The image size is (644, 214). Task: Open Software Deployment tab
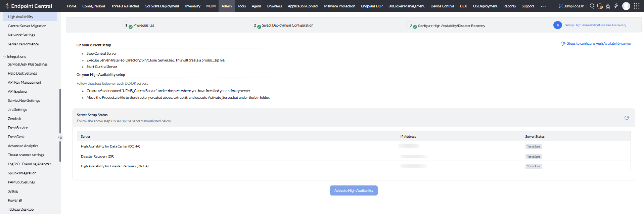pyautogui.click(x=162, y=6)
